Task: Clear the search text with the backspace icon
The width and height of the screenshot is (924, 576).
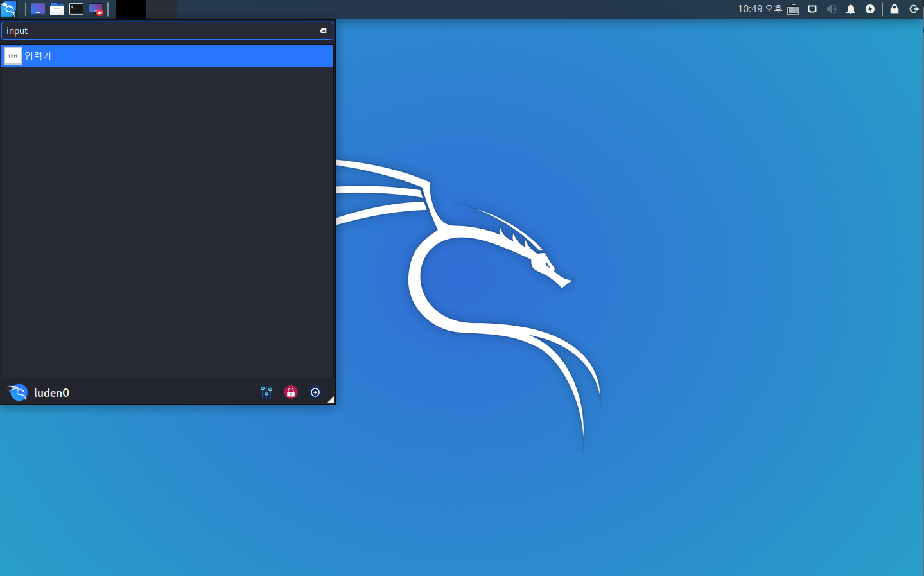Action: tap(323, 31)
